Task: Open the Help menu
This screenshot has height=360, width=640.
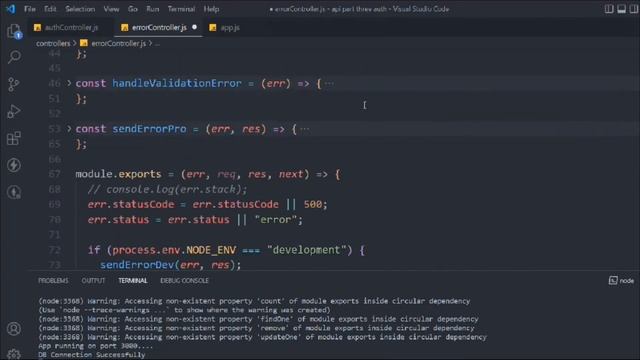Action: [211, 9]
